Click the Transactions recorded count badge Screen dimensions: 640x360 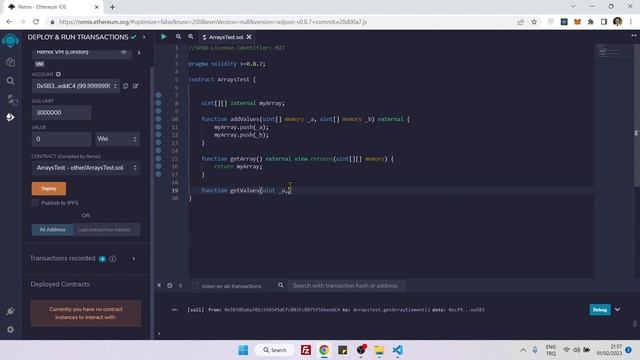pos(102,259)
